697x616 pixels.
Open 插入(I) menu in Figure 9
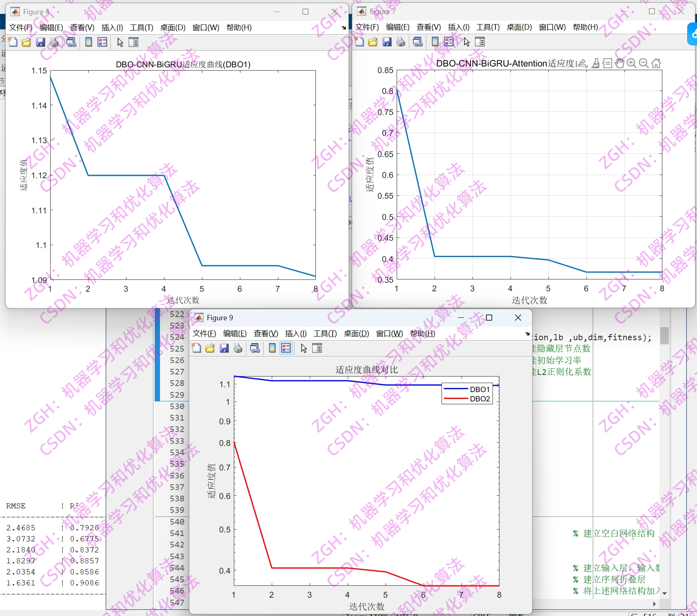[296, 333]
